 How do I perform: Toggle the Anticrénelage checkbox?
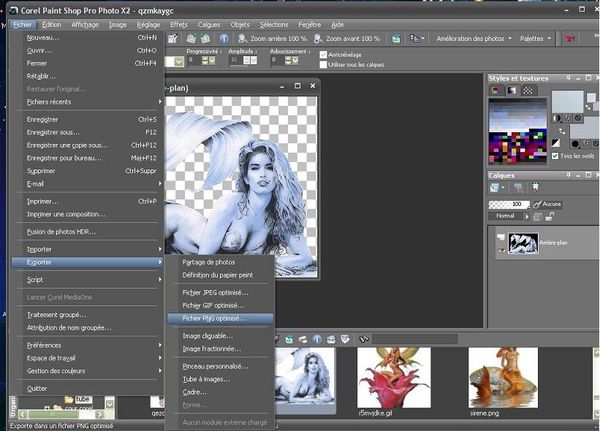[323, 55]
